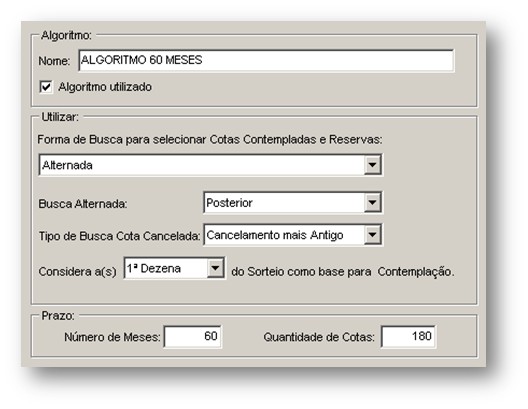The height and width of the screenshot is (409, 528).
Task: Click the Tipo de Busca Cota Cancelada label
Action: [120, 236]
